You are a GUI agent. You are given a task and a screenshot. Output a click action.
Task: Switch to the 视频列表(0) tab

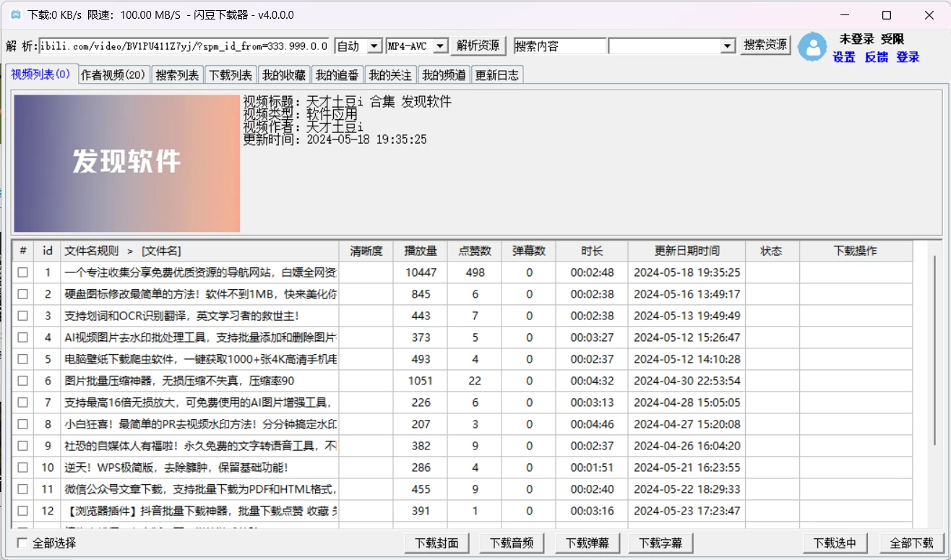tap(40, 74)
